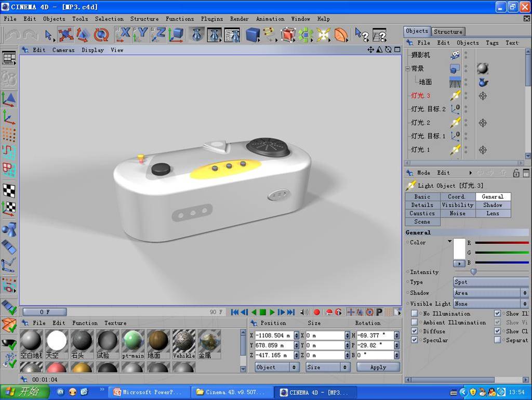Screen dimensions: 532x400
Task: Click the context help arrow icon
Action: pyautogui.click(x=362, y=35)
